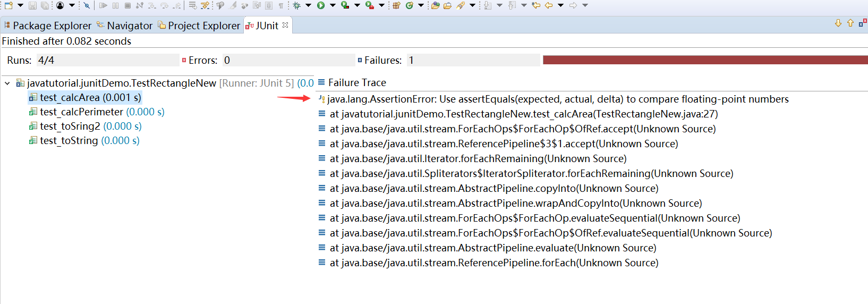Click the Drop to Frame icon

click(x=192, y=5)
